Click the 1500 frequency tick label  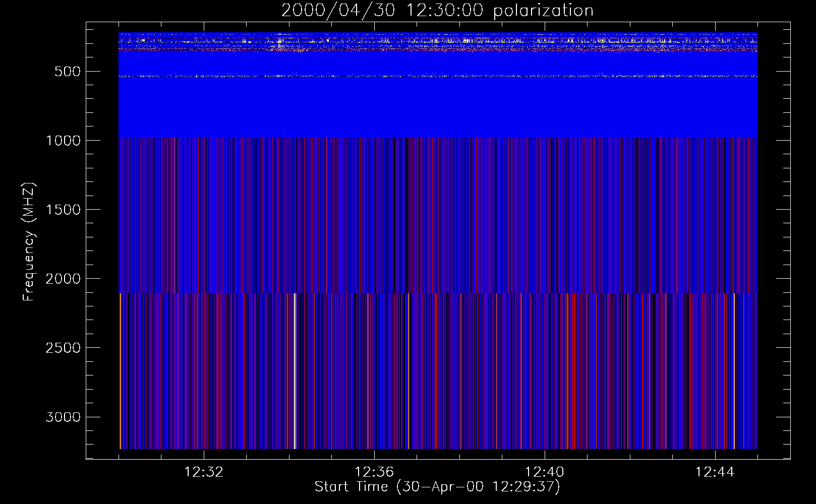point(63,210)
